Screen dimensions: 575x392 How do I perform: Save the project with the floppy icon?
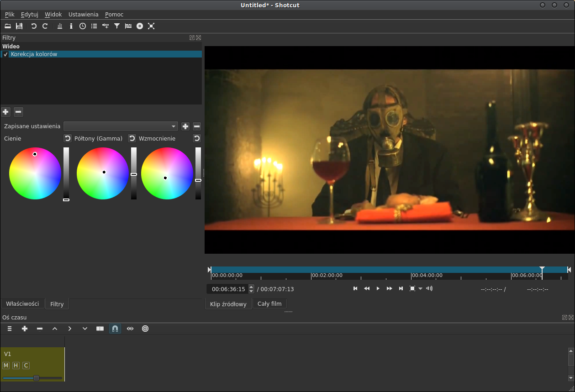click(19, 26)
